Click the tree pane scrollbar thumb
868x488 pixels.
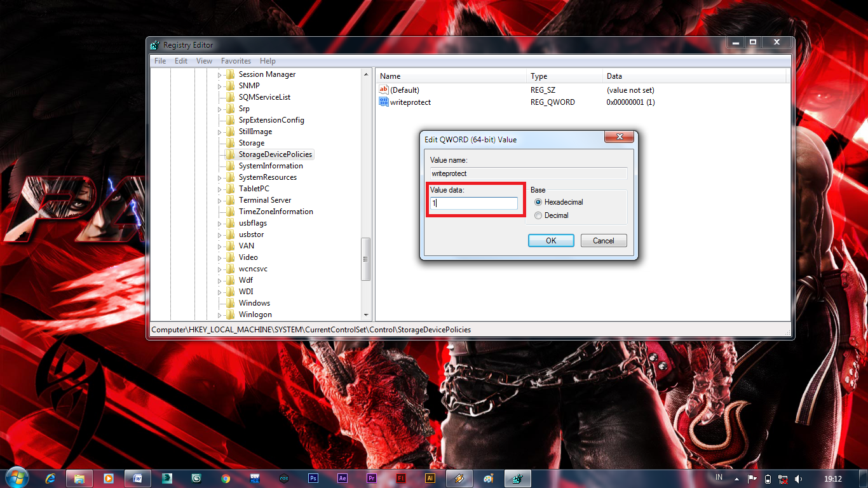[365, 259]
